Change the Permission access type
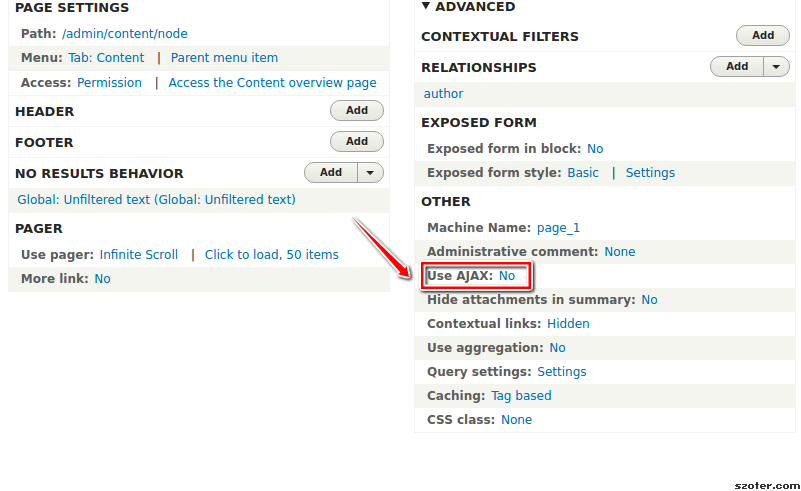The height and width of the screenshot is (491, 801). pyautogui.click(x=109, y=83)
